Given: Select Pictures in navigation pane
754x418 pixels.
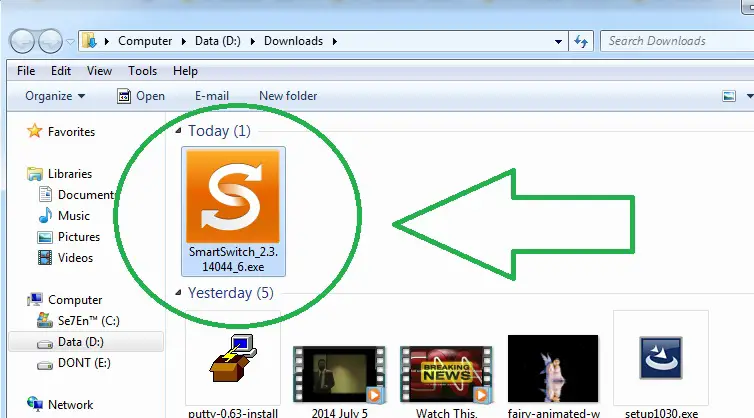Looking at the screenshot, I should 79,237.
